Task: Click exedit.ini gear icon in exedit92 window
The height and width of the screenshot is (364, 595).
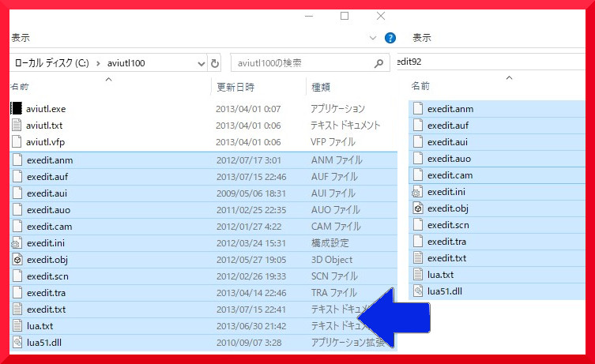Action: pos(417,192)
